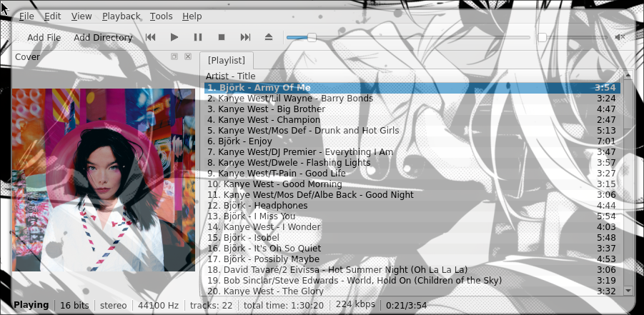Select track 9 Good Life
This screenshot has height=315, width=644.
click(412, 174)
